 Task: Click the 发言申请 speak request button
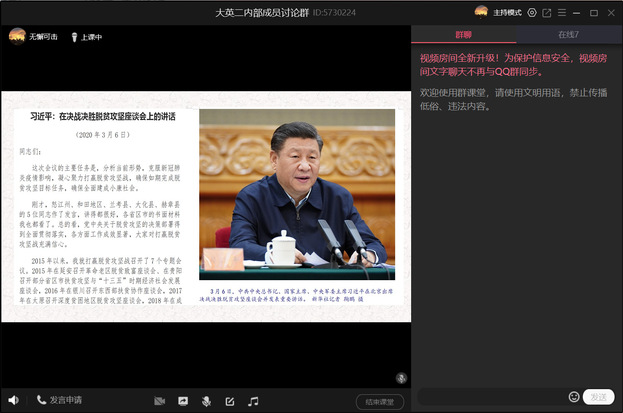(59, 400)
